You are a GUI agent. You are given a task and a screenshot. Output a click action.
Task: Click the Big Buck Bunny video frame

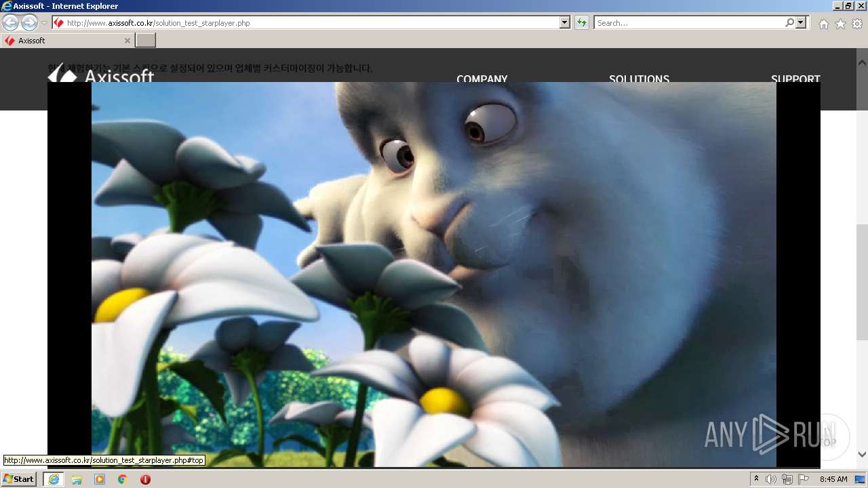click(x=434, y=274)
